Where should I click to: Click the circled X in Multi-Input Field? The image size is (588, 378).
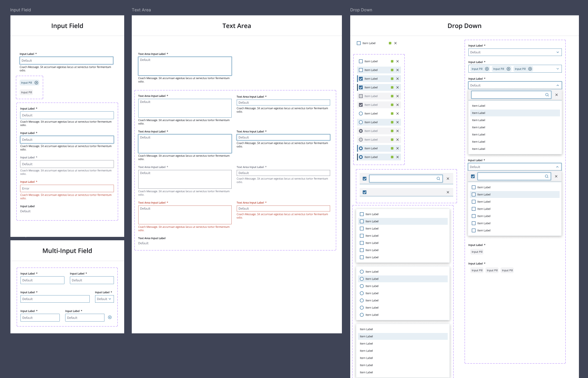[x=110, y=317]
